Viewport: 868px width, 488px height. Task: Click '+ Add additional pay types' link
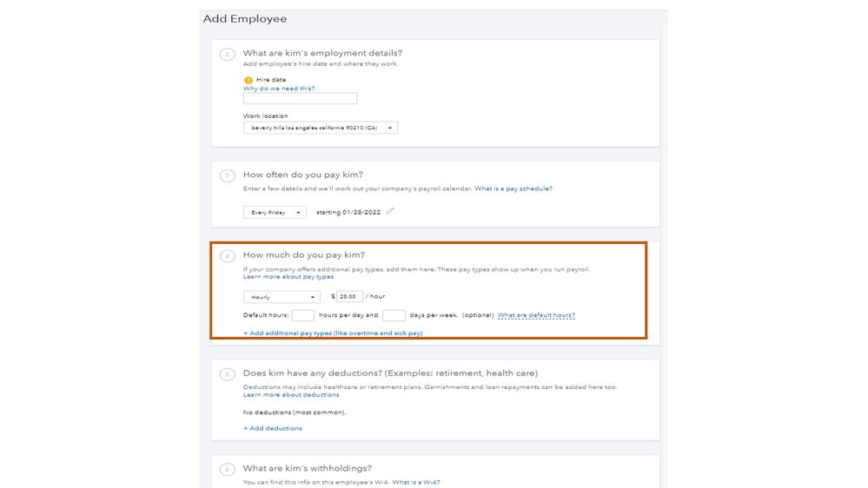[x=333, y=333]
